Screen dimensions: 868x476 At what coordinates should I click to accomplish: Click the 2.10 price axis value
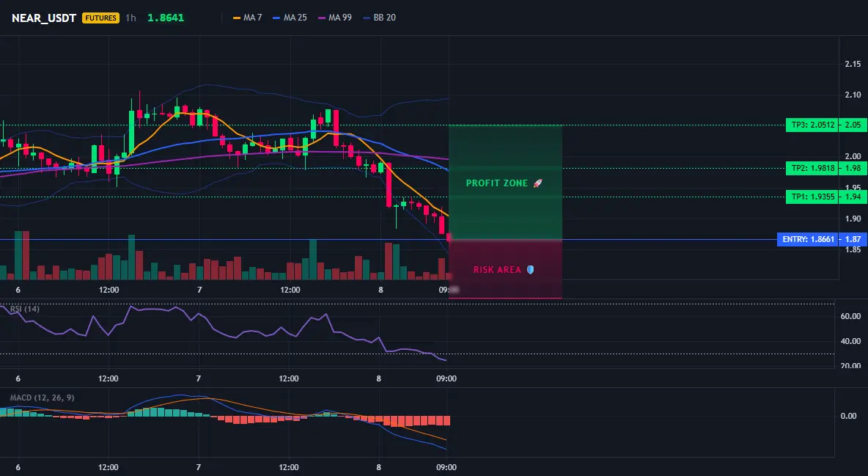pos(853,95)
